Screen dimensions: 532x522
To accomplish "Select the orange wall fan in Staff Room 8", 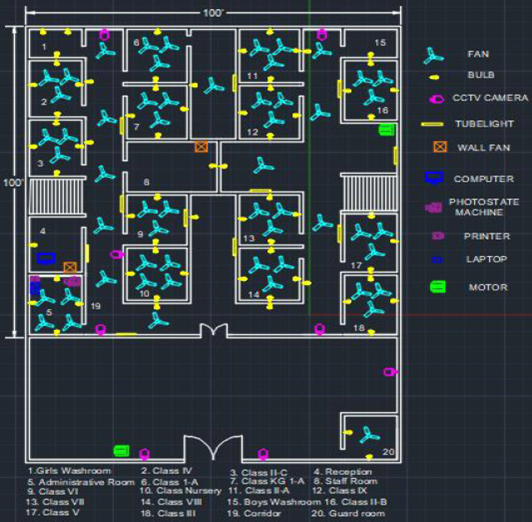I will tap(201, 147).
